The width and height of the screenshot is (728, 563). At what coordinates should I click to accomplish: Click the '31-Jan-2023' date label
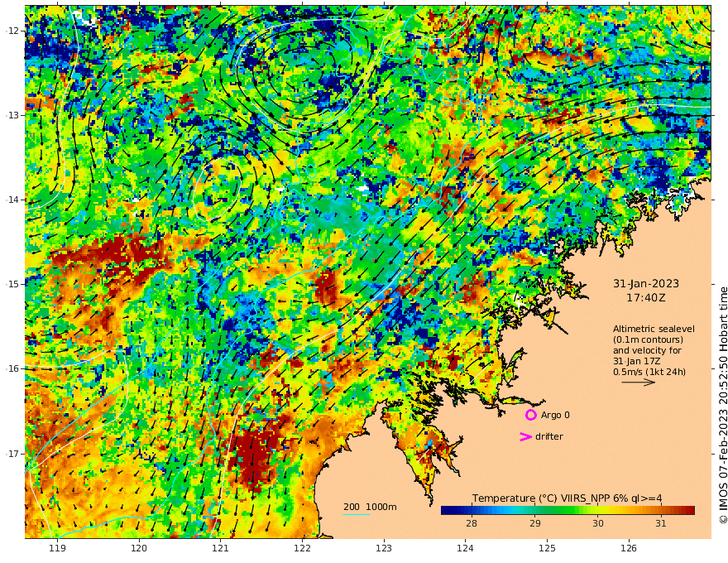click(646, 283)
